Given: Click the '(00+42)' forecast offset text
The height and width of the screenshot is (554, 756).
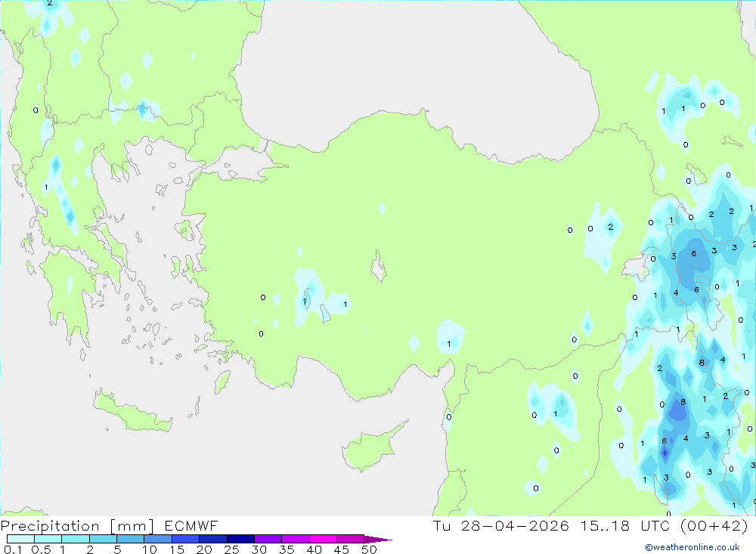Looking at the screenshot, I should [x=714, y=525].
